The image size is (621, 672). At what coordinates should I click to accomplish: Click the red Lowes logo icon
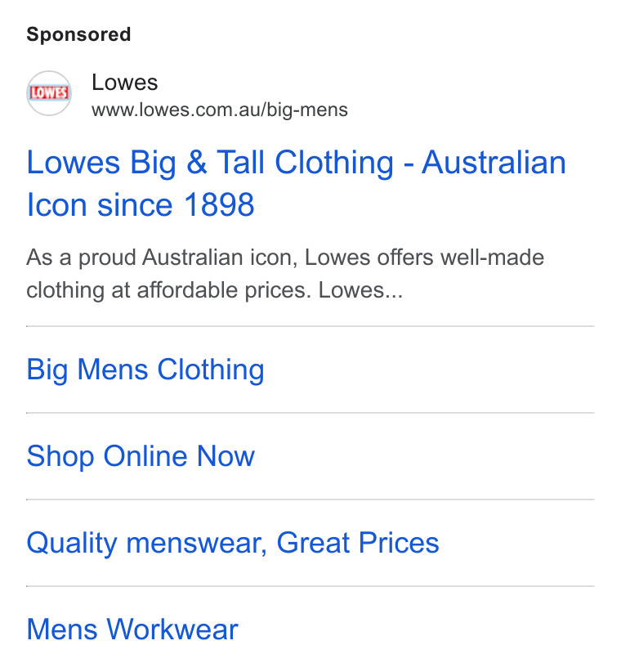point(49,93)
